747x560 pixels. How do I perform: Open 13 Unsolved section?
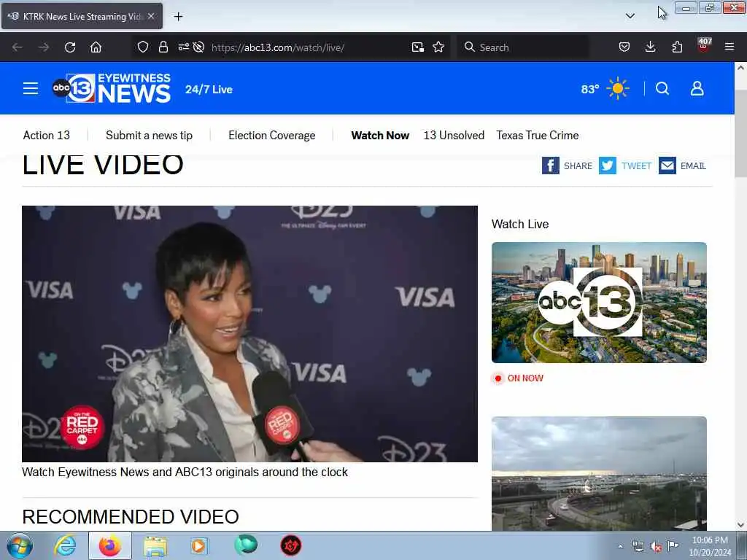[x=454, y=136]
